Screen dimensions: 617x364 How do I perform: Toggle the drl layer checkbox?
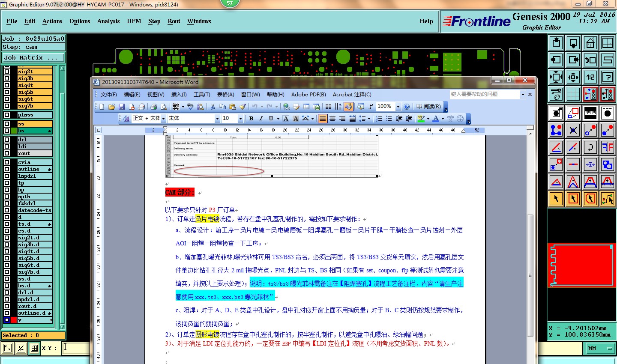(x=7, y=140)
